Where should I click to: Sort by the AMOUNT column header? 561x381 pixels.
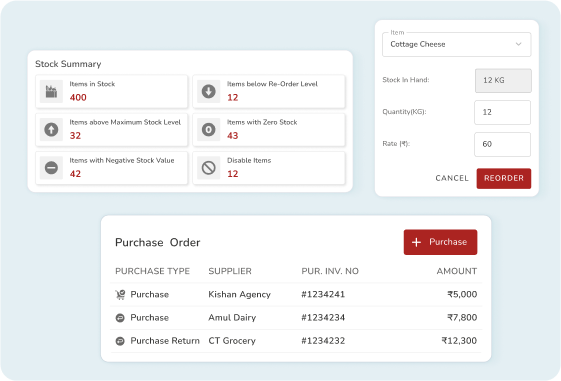pyautogui.click(x=457, y=271)
